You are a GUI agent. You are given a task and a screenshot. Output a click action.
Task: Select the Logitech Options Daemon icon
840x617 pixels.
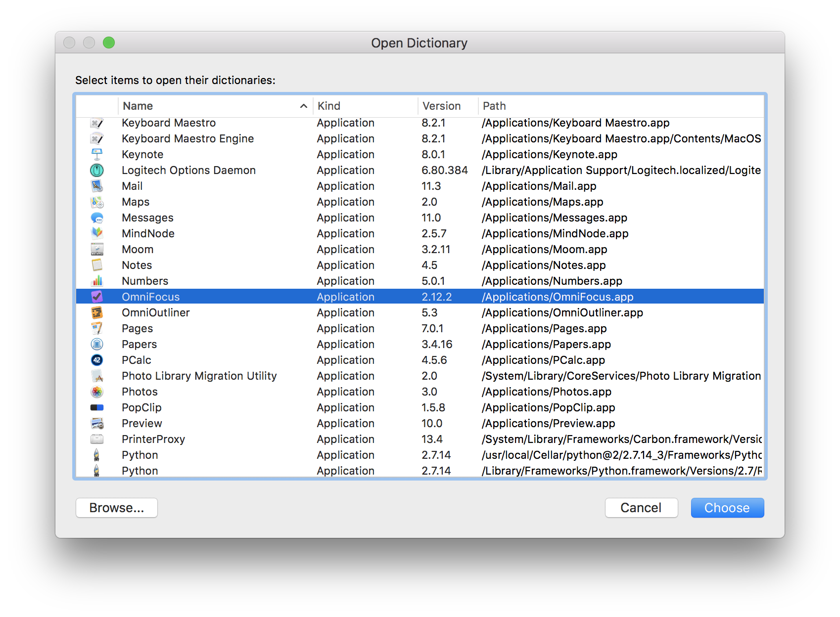(x=97, y=171)
